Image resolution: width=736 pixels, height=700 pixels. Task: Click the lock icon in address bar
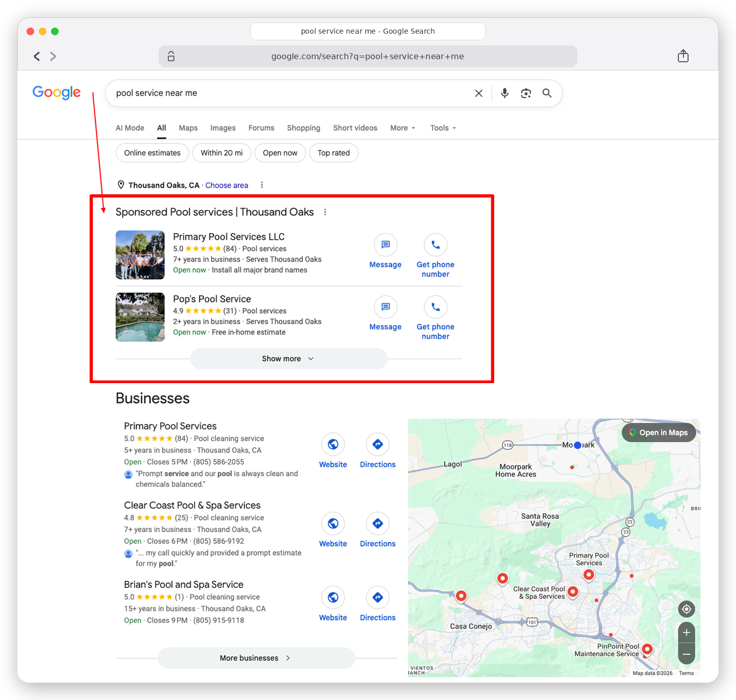(x=171, y=56)
